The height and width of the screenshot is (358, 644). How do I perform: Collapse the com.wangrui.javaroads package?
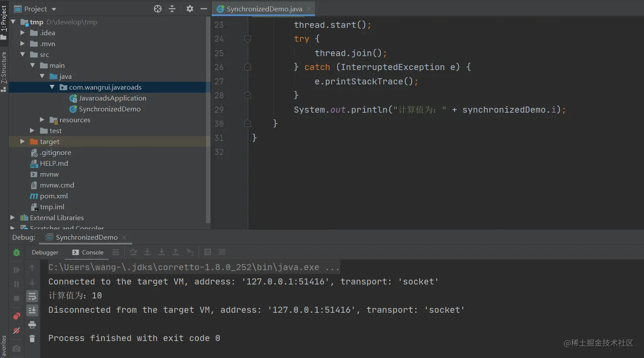pyautogui.click(x=52, y=87)
